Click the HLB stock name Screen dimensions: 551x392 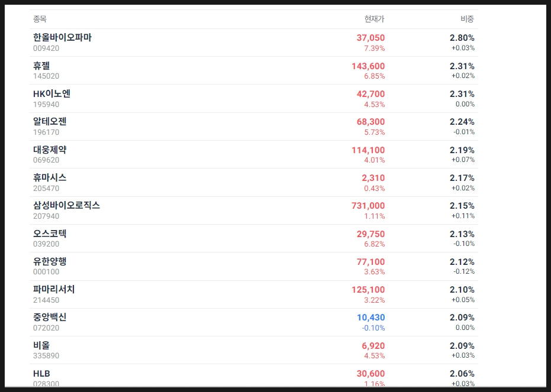(41, 374)
